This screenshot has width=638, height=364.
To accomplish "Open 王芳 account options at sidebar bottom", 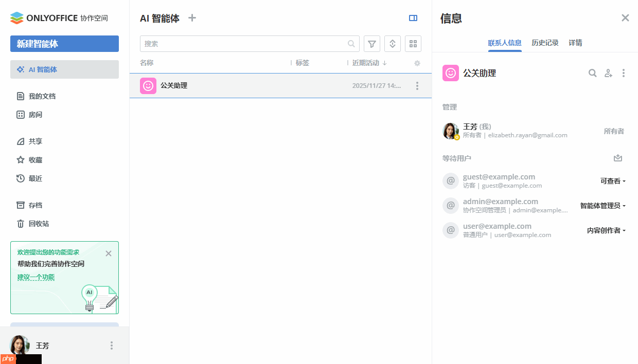I will pyautogui.click(x=111, y=345).
